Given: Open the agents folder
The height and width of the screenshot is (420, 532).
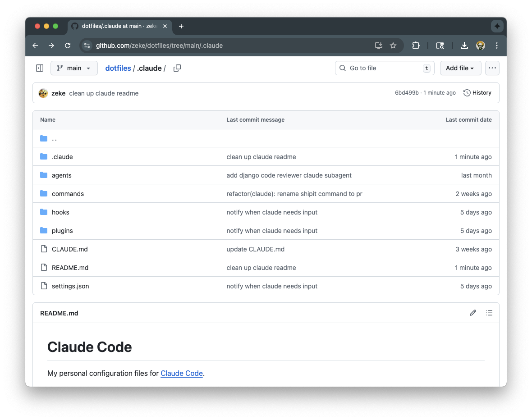Looking at the screenshot, I should point(61,175).
